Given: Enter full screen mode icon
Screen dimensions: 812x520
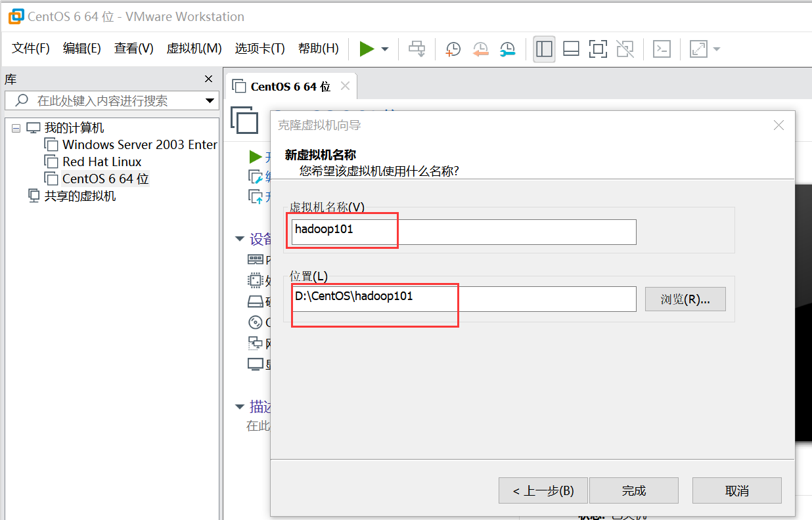Looking at the screenshot, I should coord(598,49).
